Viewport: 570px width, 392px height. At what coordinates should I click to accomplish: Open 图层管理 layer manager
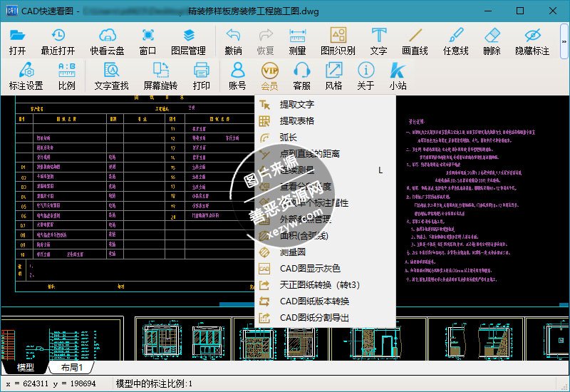tap(188, 42)
